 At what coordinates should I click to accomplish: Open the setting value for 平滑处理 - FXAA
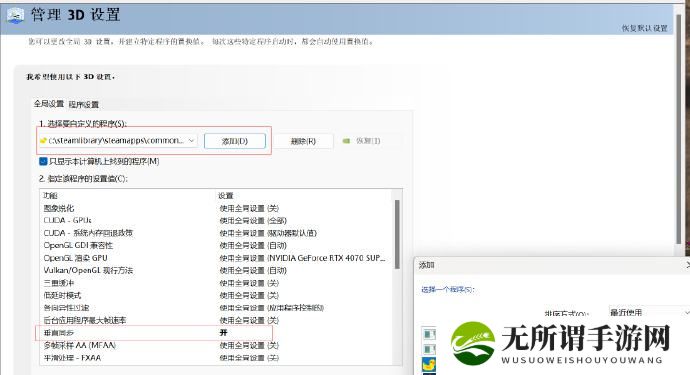pyautogui.click(x=249, y=358)
